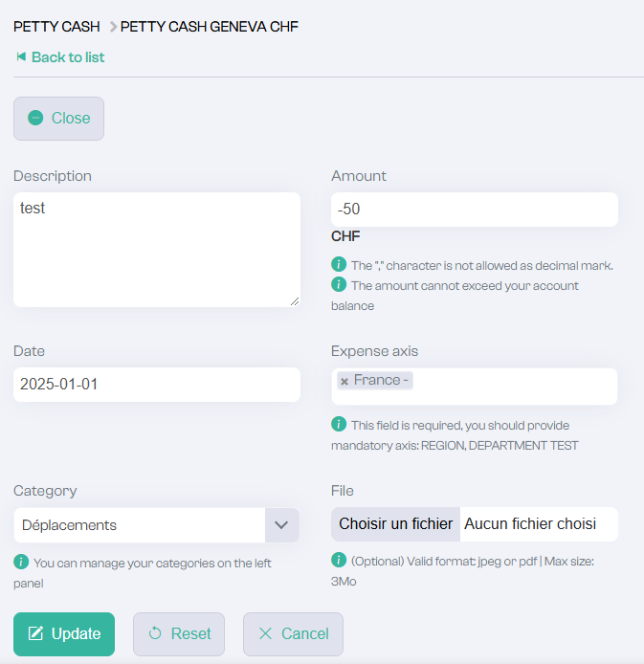
Task: Click the circular arrow icon on Reset
Action: click(155, 633)
